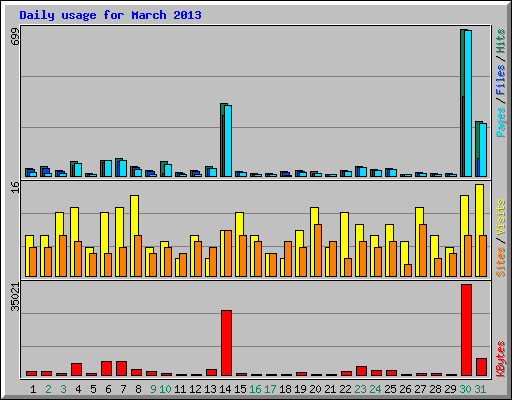Click day label 27 on the axis
This screenshot has width=512, height=400.
[x=420, y=389]
